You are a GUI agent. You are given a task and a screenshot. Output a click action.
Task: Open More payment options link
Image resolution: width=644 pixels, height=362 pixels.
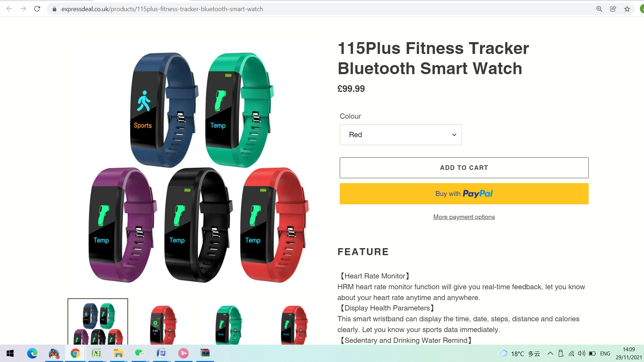tap(464, 217)
